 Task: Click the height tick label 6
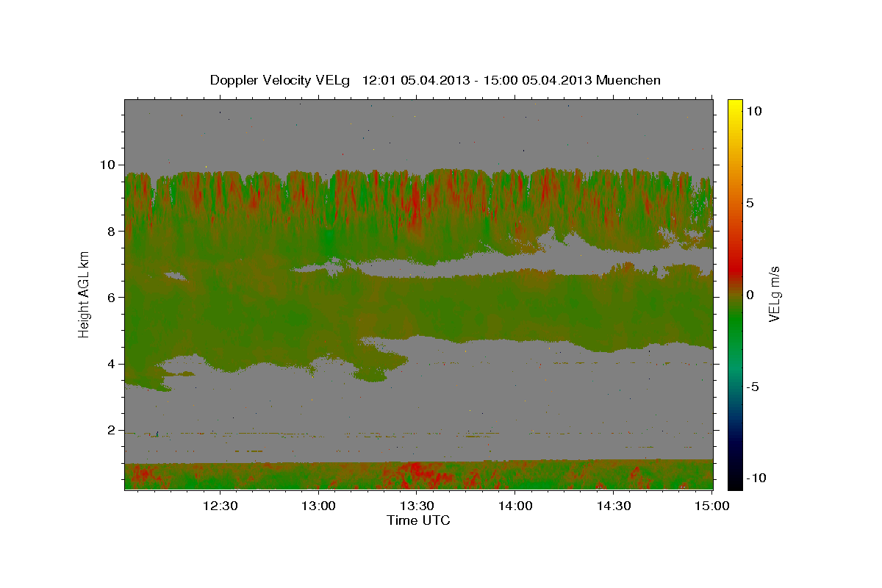point(112,298)
